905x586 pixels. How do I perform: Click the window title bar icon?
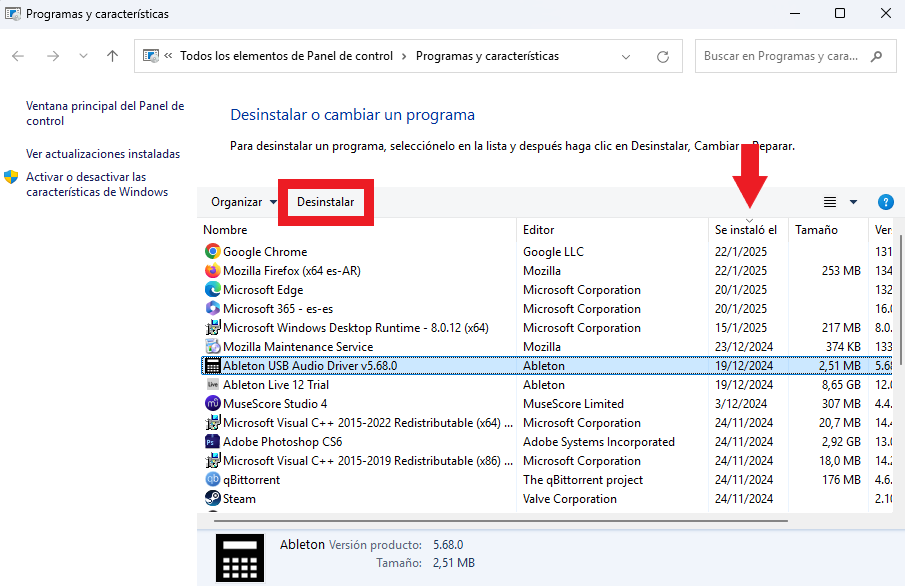pyautogui.click(x=13, y=13)
